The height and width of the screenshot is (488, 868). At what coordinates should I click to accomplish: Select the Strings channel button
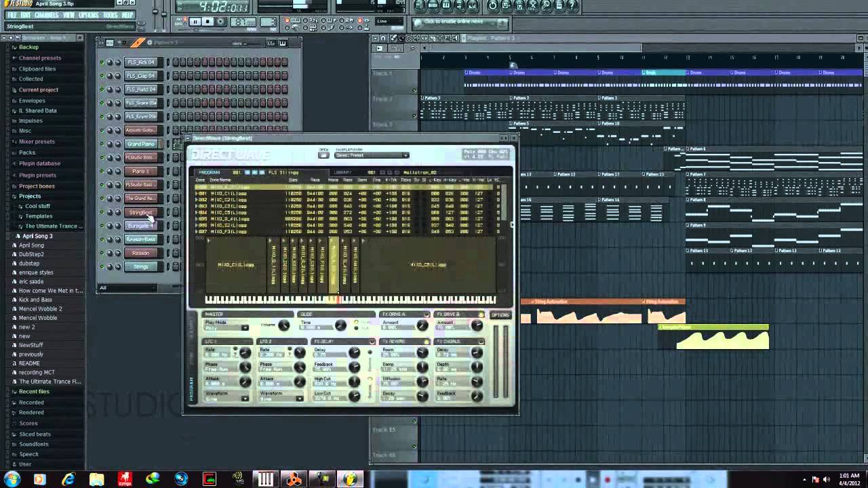141,266
